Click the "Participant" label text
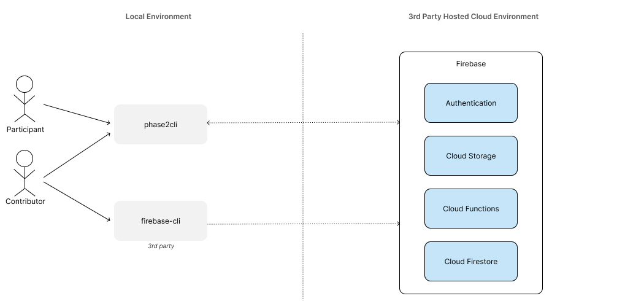Image resolution: width=644 pixels, height=301 pixels. point(26,130)
